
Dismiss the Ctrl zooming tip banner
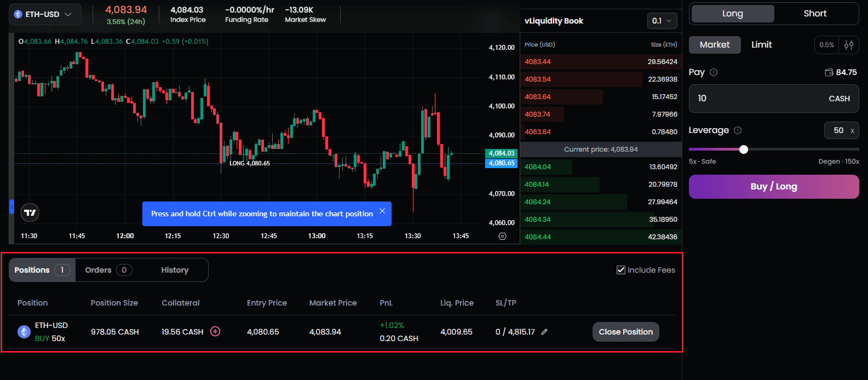382,211
